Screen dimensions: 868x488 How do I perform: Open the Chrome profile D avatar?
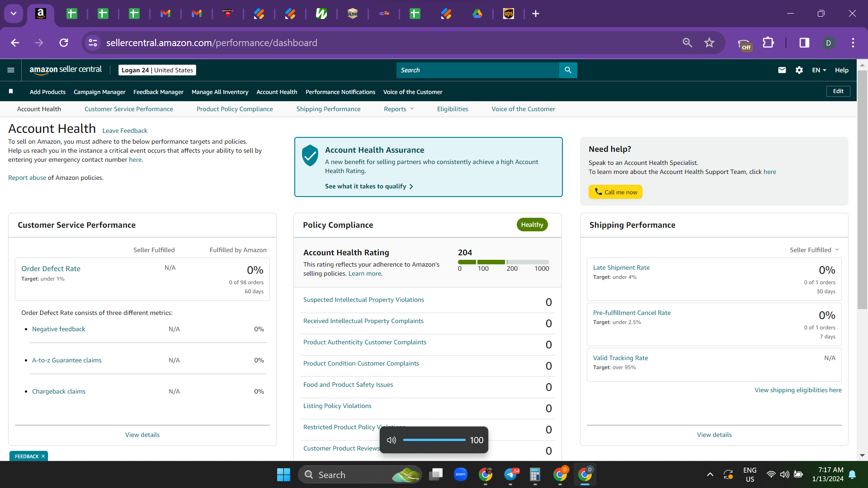pyautogui.click(x=828, y=43)
